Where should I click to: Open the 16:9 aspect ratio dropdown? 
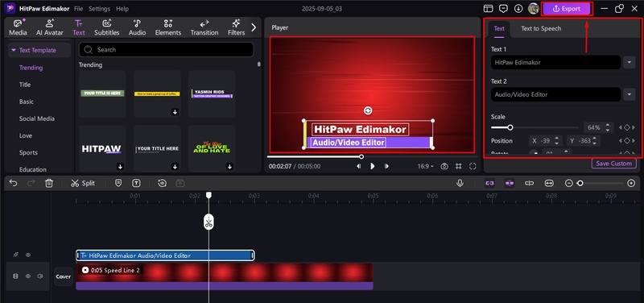(x=426, y=166)
